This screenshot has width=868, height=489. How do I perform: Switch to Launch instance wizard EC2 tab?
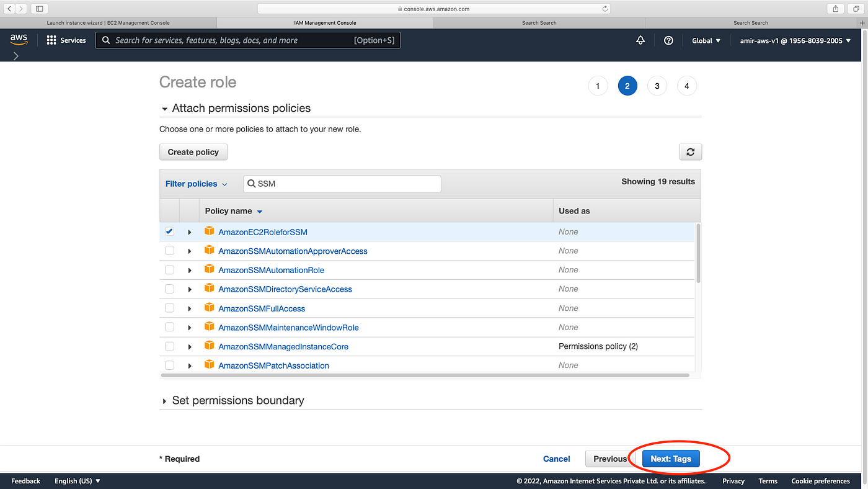[108, 23]
